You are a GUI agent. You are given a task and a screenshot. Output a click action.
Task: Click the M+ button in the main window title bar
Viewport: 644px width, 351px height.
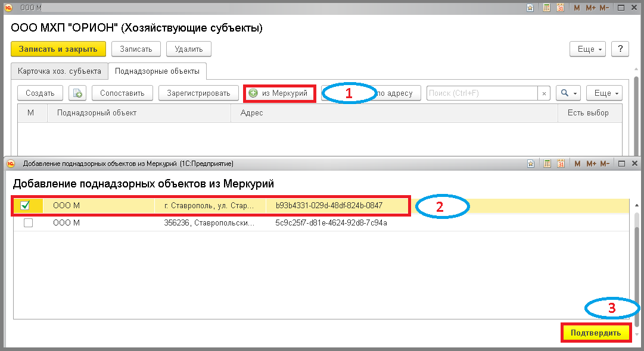click(x=590, y=8)
